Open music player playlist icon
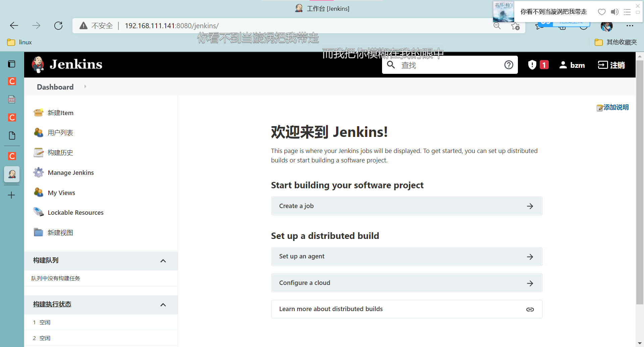Image resolution: width=644 pixels, height=347 pixels. [627, 12]
